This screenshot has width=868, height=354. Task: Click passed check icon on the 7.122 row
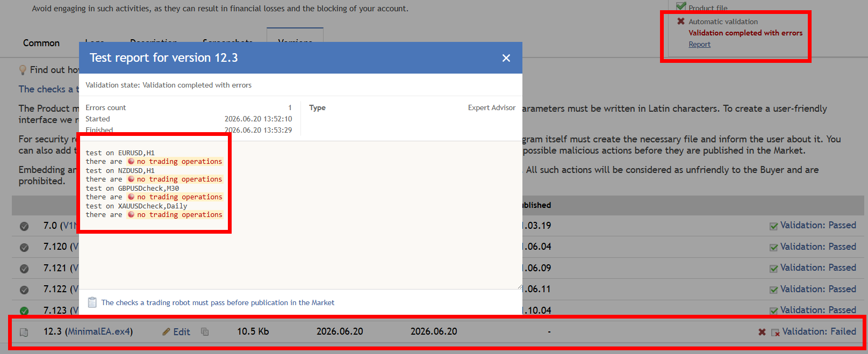773,290
